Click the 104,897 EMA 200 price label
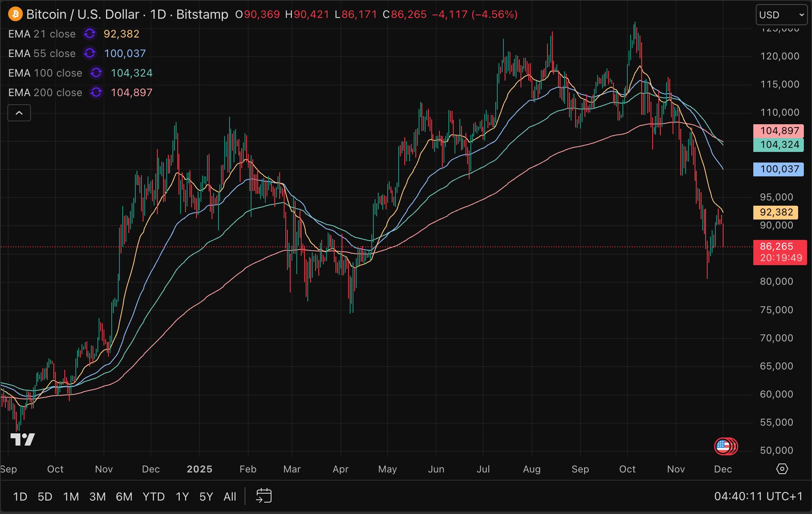Screen dimensions: 812x514 pos(778,131)
